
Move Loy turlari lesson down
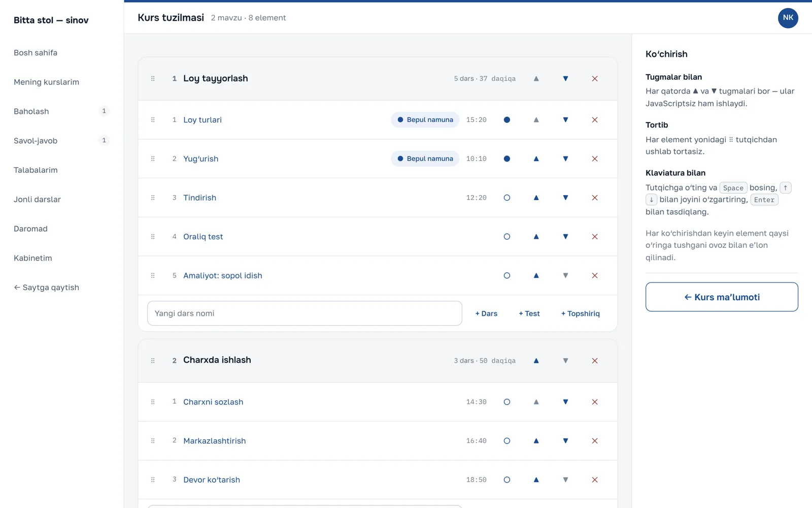pyautogui.click(x=565, y=120)
